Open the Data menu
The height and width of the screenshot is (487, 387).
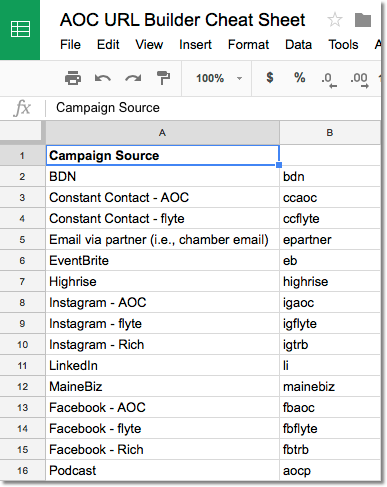pos(298,45)
